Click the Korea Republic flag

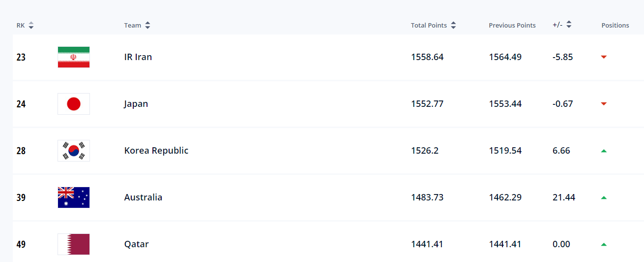74,151
